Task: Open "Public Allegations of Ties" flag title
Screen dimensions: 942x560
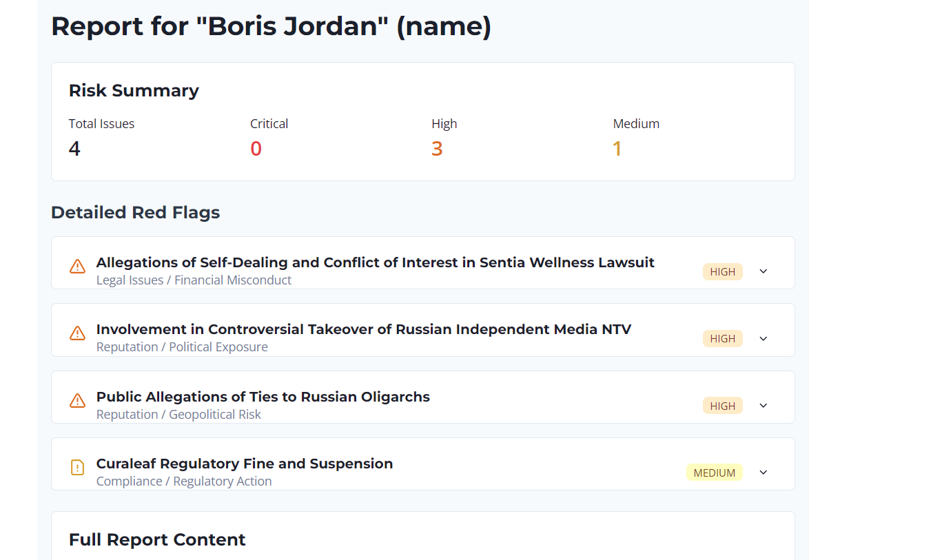Action: pos(263,397)
